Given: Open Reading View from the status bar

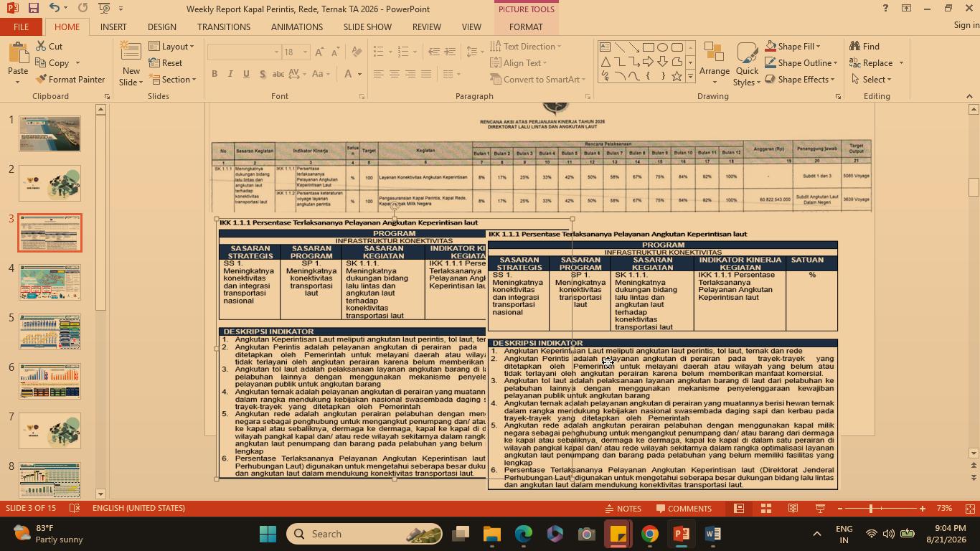Looking at the screenshot, I should (793, 509).
